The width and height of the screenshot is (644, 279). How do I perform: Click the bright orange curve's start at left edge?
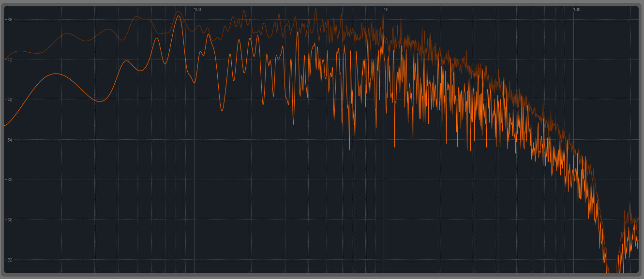pos(5,125)
